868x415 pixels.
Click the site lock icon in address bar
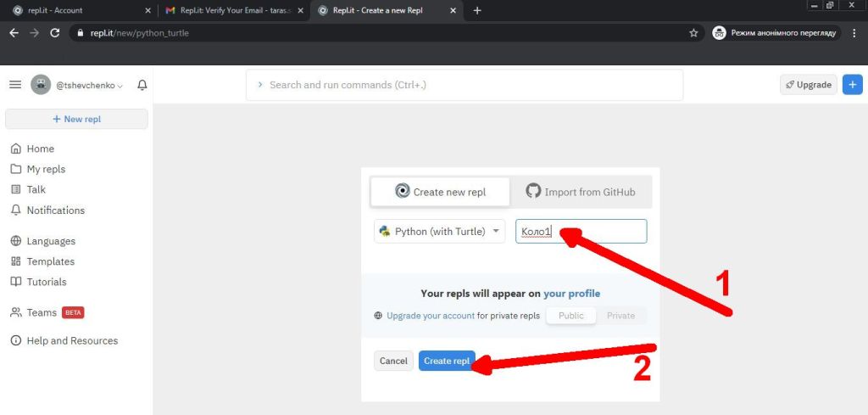(81, 33)
